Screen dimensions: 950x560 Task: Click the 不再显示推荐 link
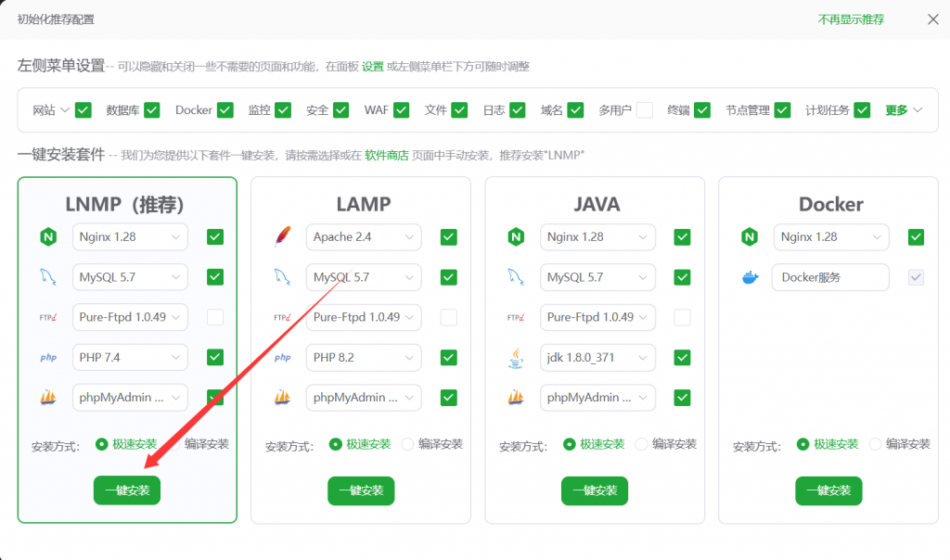[x=851, y=19]
